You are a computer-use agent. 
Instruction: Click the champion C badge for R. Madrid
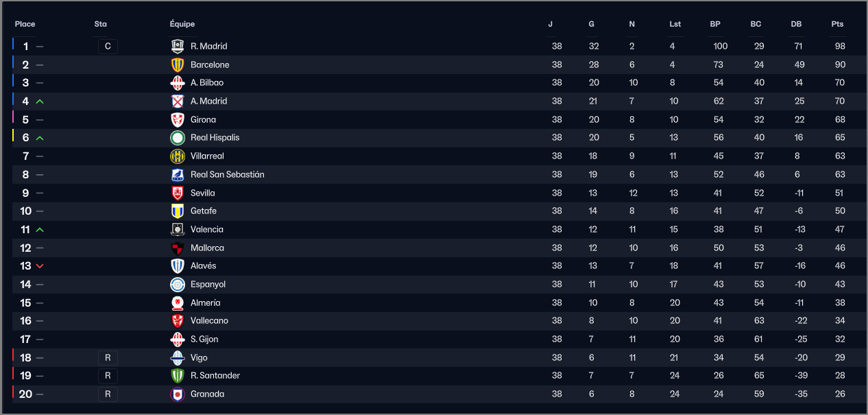[108, 47]
